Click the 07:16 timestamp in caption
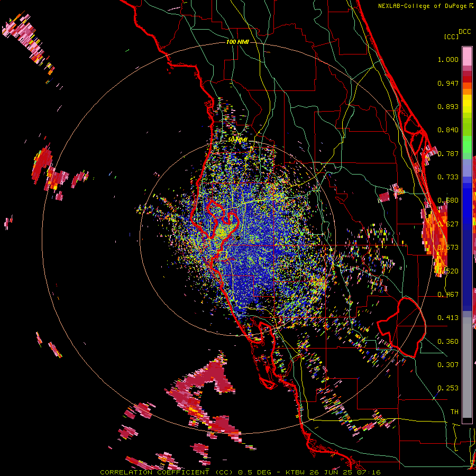This screenshot has width=476, height=476. pyautogui.click(x=368, y=472)
